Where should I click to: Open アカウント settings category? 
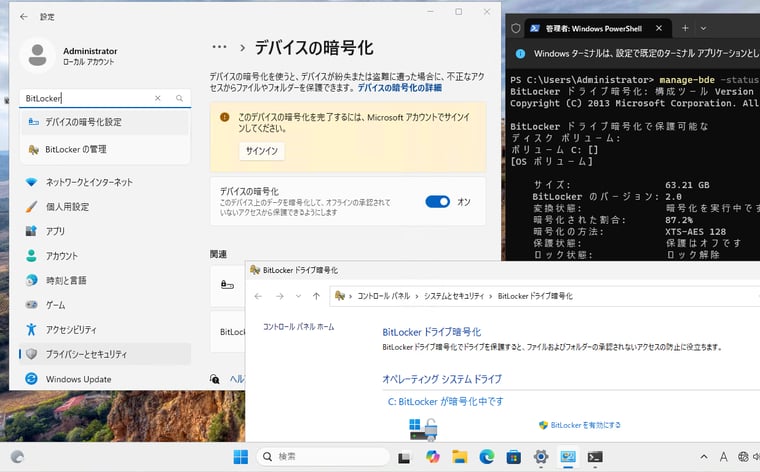point(105,256)
